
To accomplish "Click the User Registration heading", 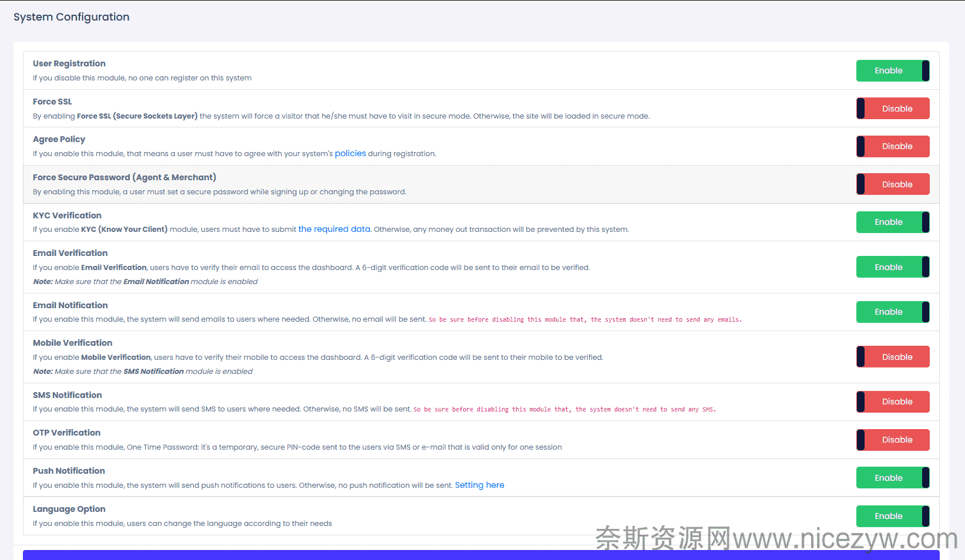I will (x=69, y=63).
